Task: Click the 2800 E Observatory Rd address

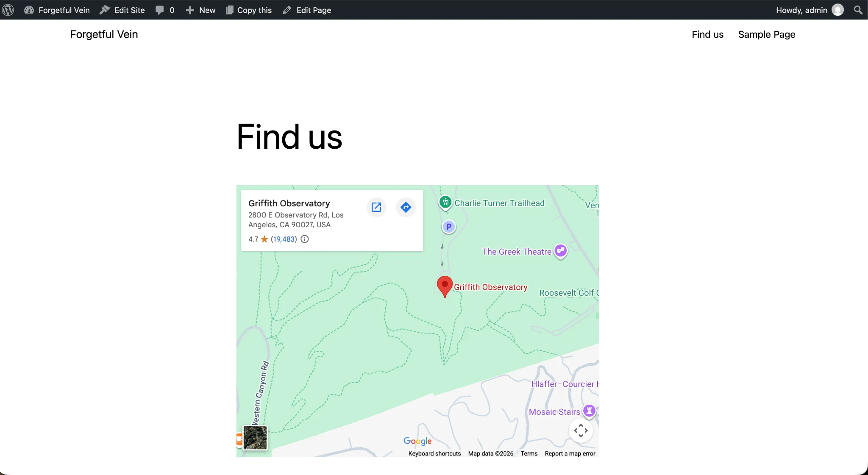Action: click(296, 220)
